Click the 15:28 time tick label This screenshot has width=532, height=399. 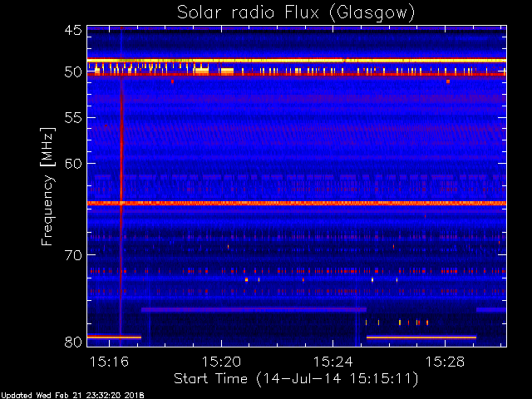445,362
